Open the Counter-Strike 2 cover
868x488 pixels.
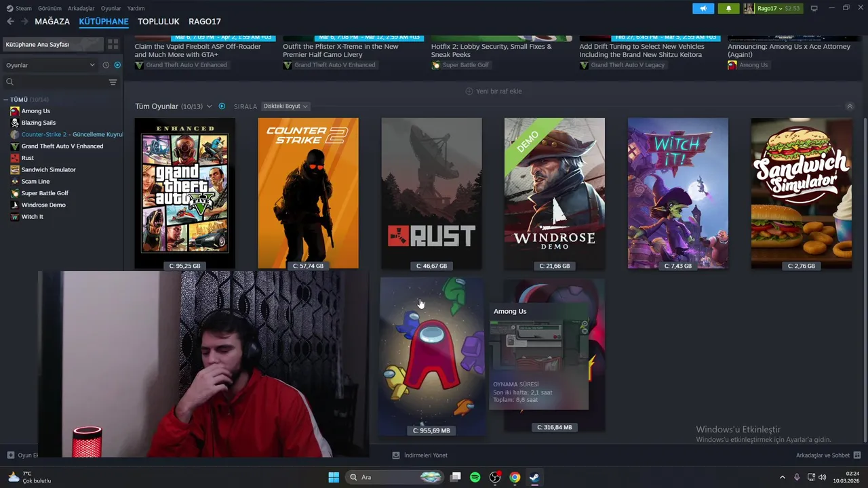click(x=308, y=193)
